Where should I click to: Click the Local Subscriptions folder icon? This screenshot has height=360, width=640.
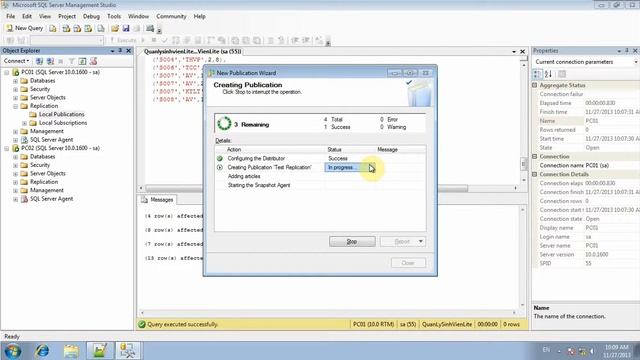[33, 123]
